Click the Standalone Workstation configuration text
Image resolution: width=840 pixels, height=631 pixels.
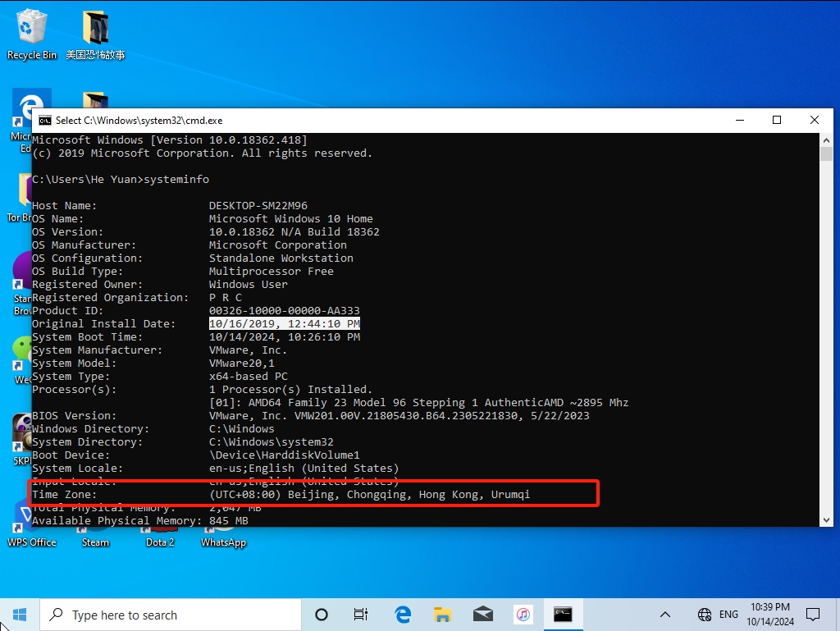point(281,258)
